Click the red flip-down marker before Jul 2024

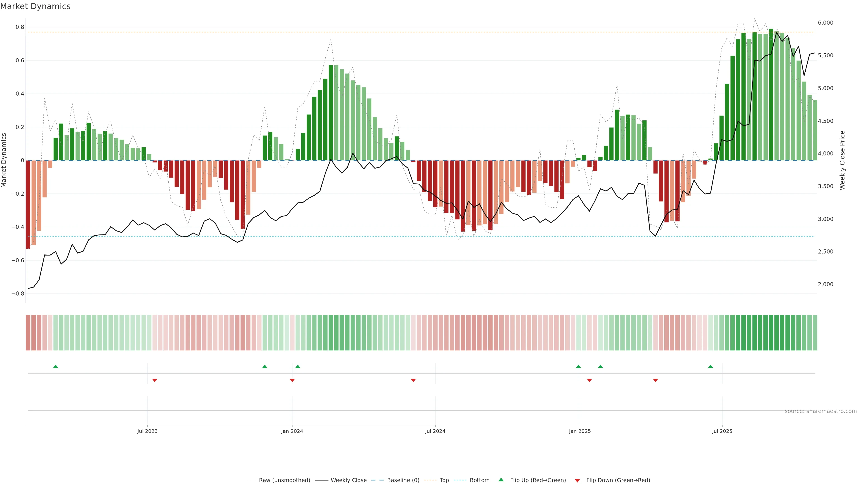[413, 380]
